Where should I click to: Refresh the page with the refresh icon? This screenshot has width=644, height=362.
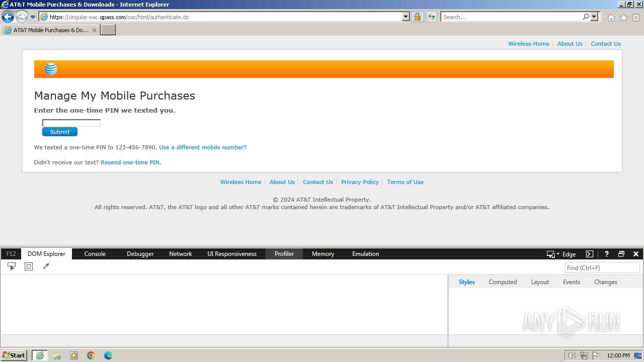click(432, 17)
